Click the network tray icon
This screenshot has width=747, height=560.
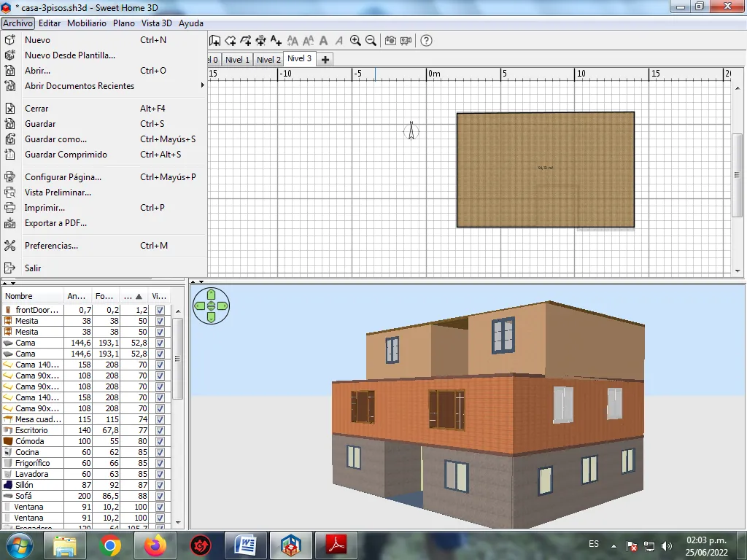point(649,546)
